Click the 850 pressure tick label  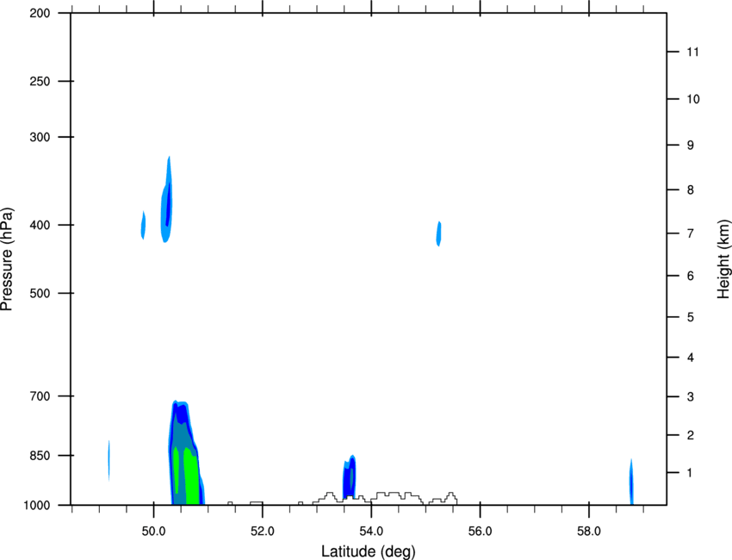[40, 456]
